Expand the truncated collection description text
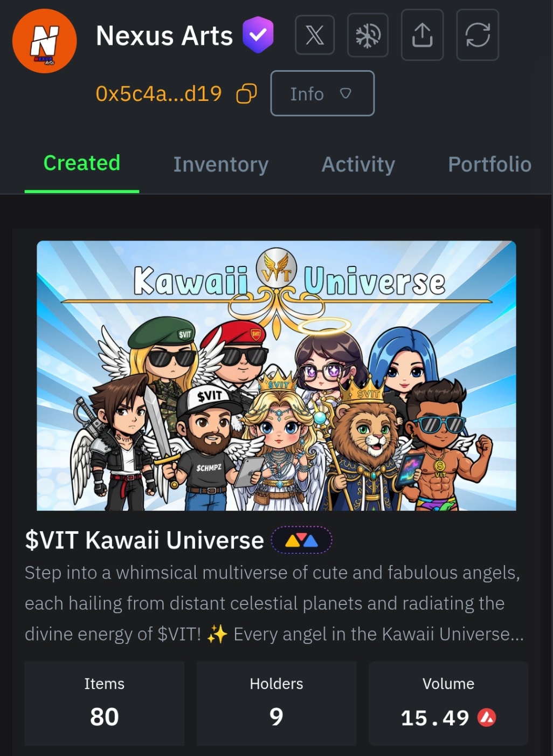The image size is (553, 756). (x=274, y=603)
